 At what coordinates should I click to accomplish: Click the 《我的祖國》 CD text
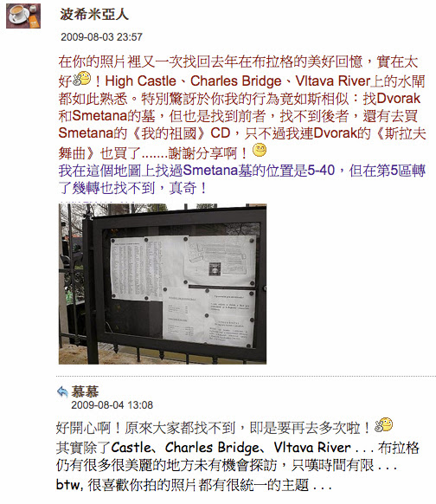182,133
